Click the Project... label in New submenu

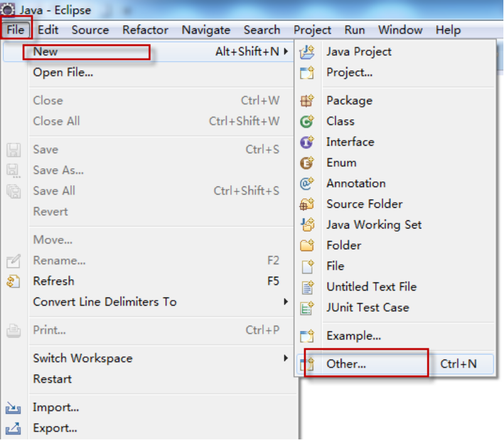tap(350, 73)
